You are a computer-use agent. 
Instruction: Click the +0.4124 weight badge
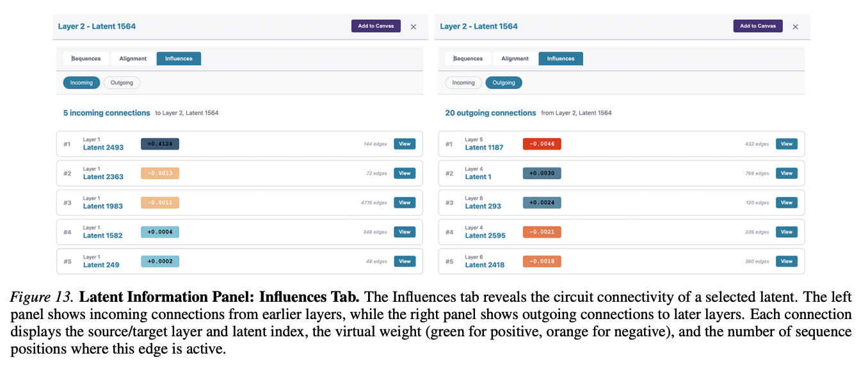click(159, 144)
